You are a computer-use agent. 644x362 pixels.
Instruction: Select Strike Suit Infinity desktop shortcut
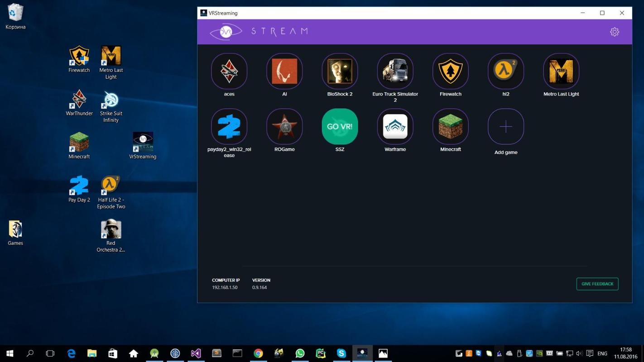tap(111, 106)
